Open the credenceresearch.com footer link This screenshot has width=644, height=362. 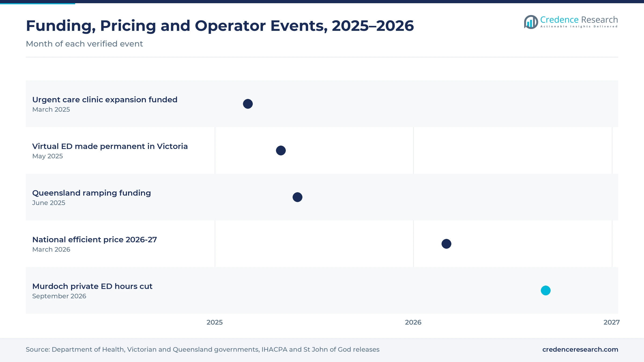(580, 349)
